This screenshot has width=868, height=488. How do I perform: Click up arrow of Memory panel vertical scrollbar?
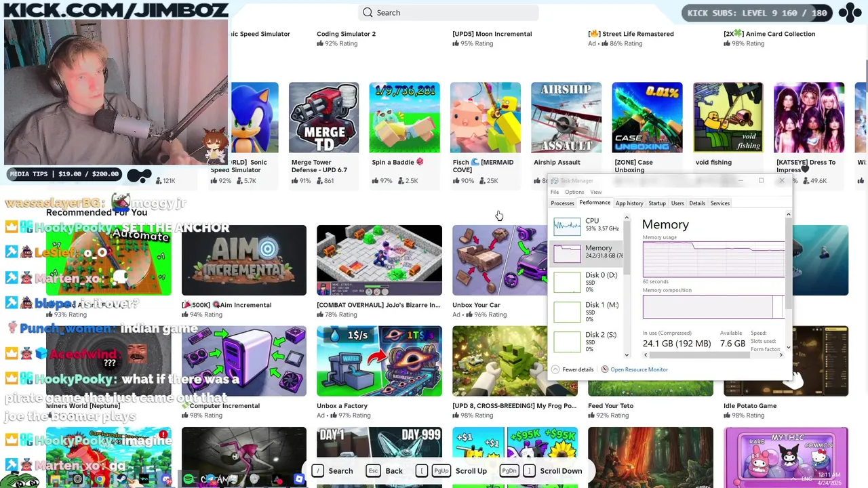788,215
